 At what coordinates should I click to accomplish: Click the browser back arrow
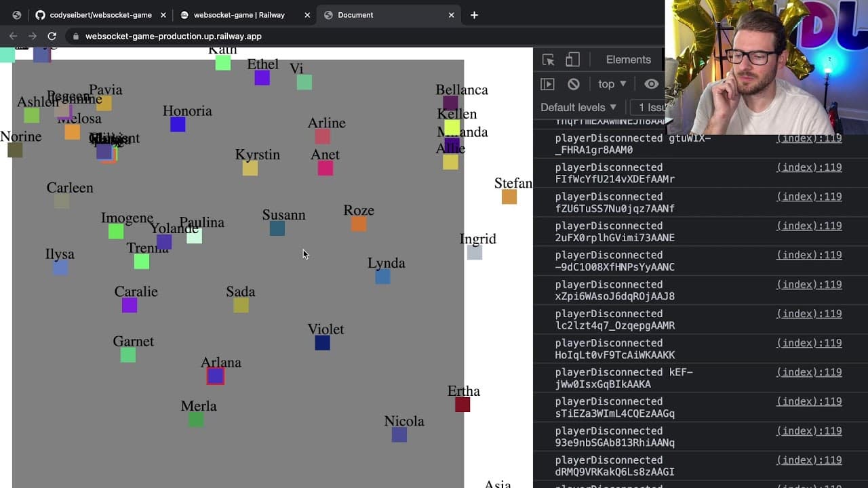pyautogui.click(x=13, y=36)
